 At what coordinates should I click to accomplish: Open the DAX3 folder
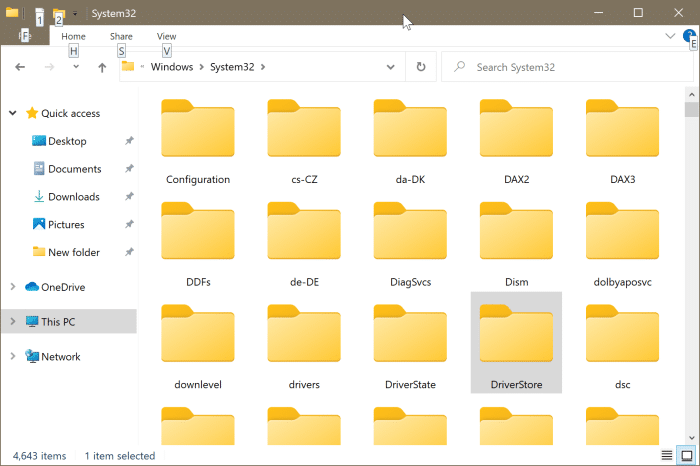(622, 142)
